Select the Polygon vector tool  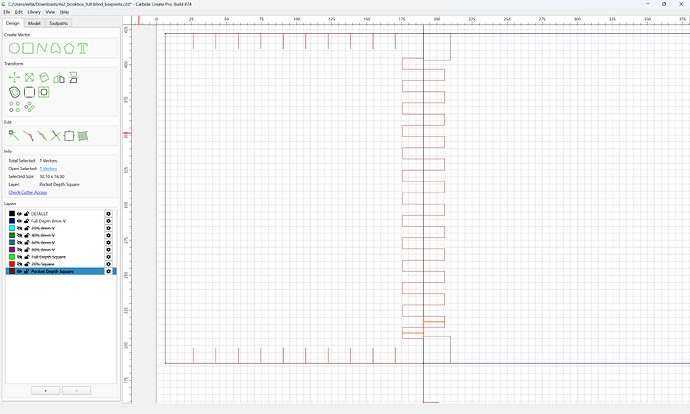(69, 48)
